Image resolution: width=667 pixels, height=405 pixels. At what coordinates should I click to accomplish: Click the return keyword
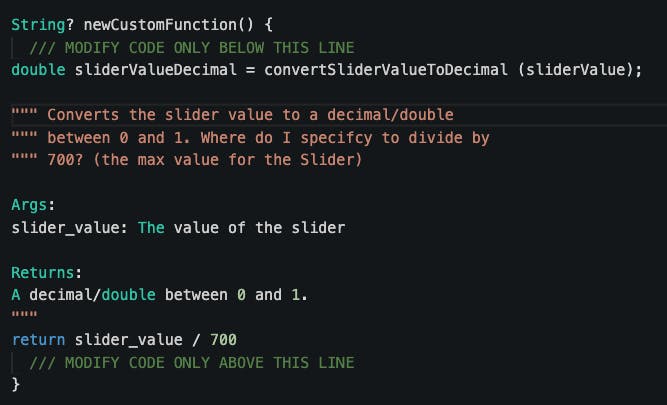pyautogui.click(x=39, y=340)
